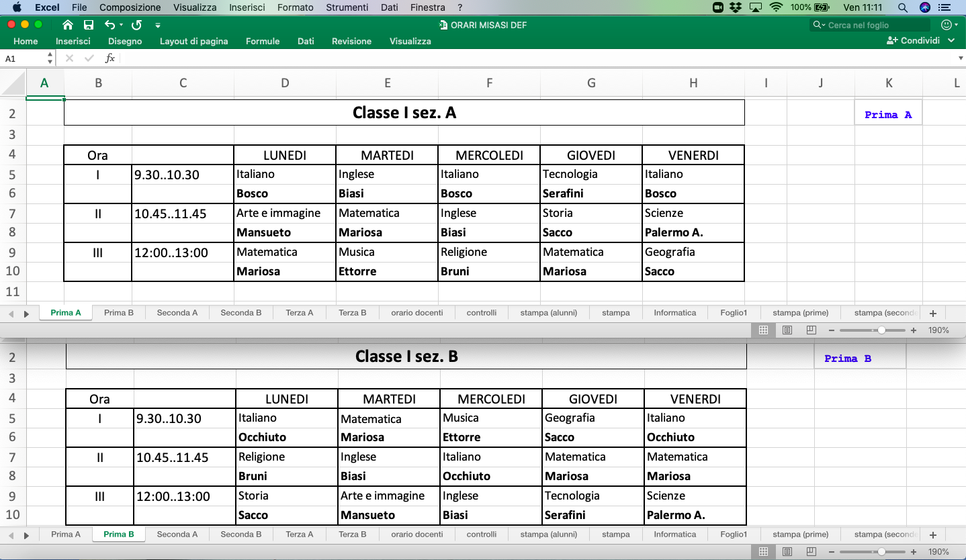The width and height of the screenshot is (966, 560).
Task: Click in the Cerca nel foglio search field
Action: [x=870, y=25]
